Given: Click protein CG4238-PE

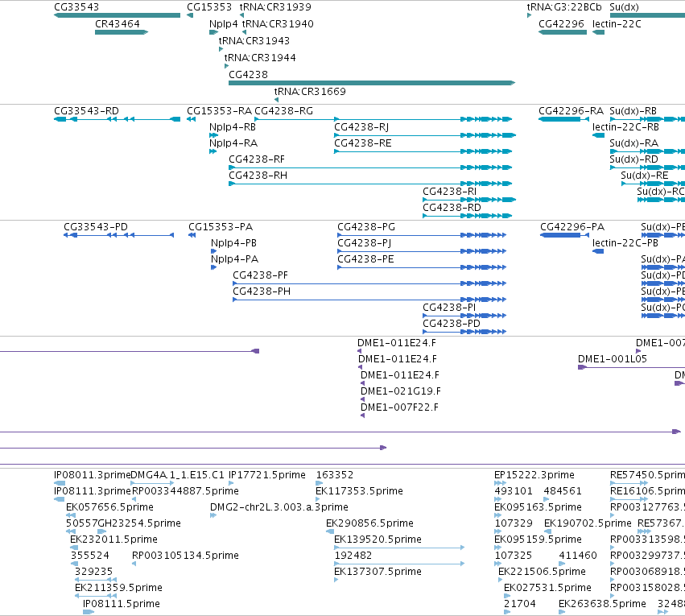Looking at the screenshot, I should (422, 267).
